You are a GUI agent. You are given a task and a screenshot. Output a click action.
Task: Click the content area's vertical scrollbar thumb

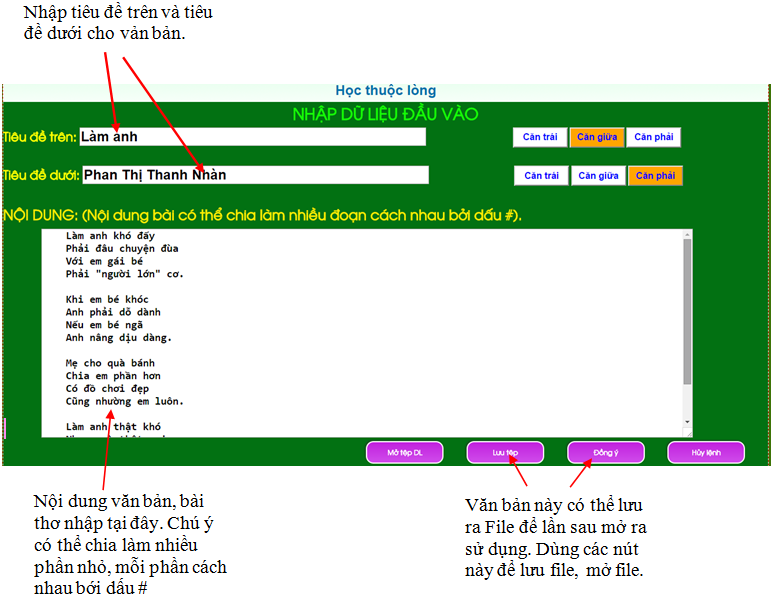[x=687, y=310]
